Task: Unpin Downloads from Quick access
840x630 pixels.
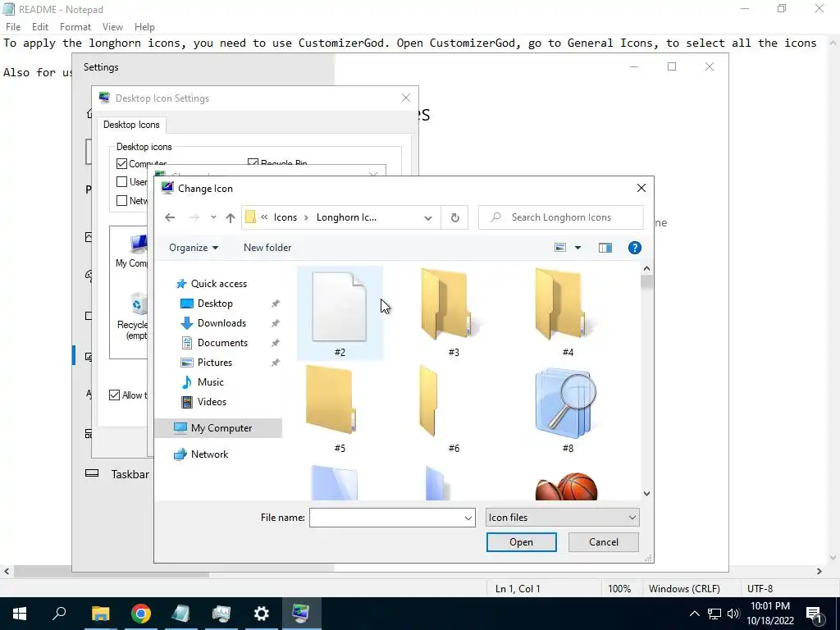Action: pyautogui.click(x=276, y=323)
